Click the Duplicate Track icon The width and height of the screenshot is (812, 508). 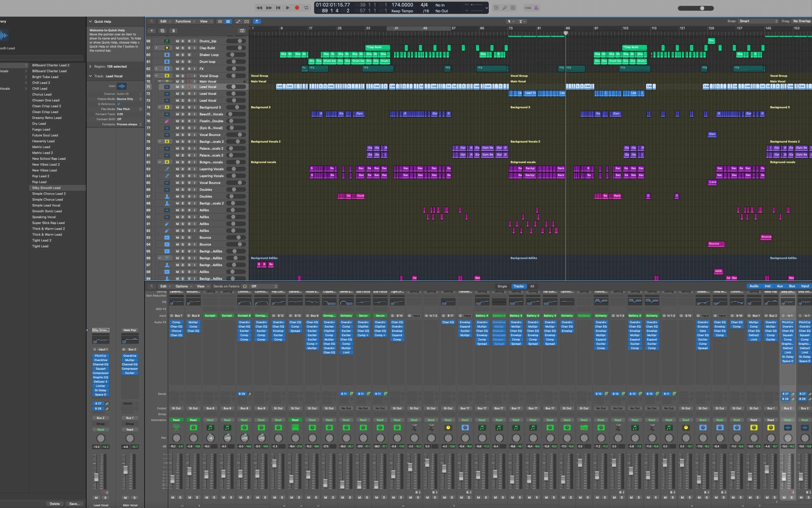click(162, 31)
